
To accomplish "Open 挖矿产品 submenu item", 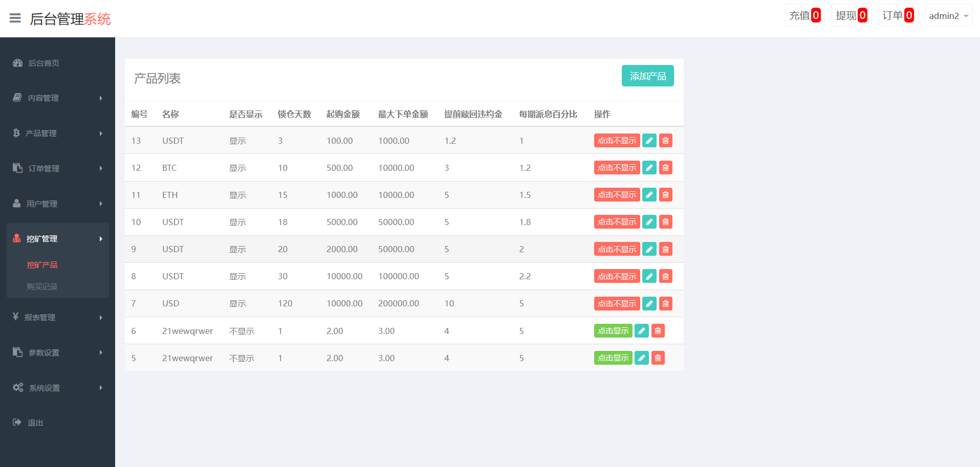I will (x=42, y=264).
